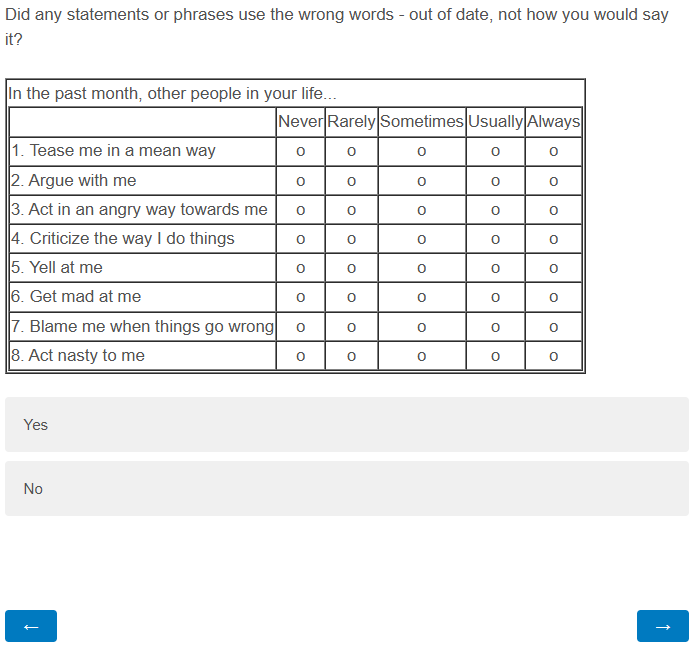Image resolution: width=697 pixels, height=654 pixels.
Task: Mark Rarely for 'Blame me when things go wrong'
Action: 351,327
